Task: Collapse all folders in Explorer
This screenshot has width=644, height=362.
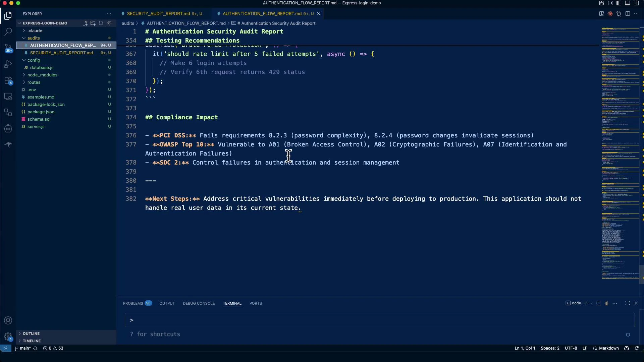Action: pos(109,23)
